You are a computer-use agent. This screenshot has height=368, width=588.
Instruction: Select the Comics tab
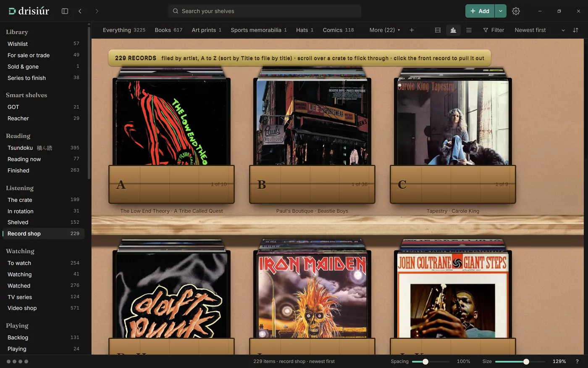pos(338,30)
